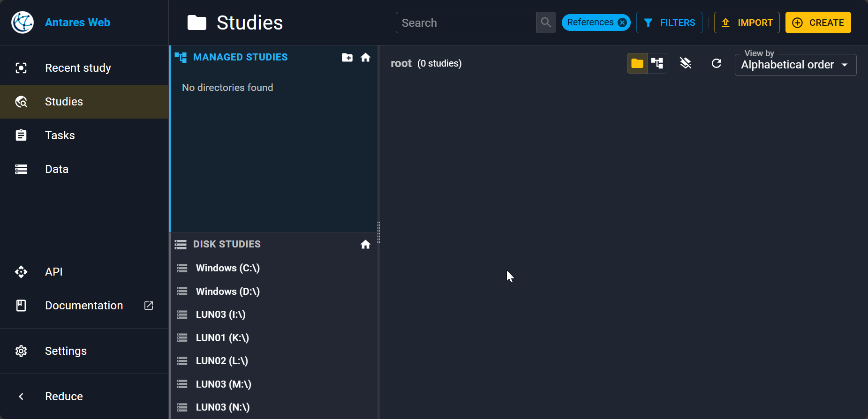868x419 pixels.
Task: Select Studies in the sidebar
Action: tap(84, 102)
